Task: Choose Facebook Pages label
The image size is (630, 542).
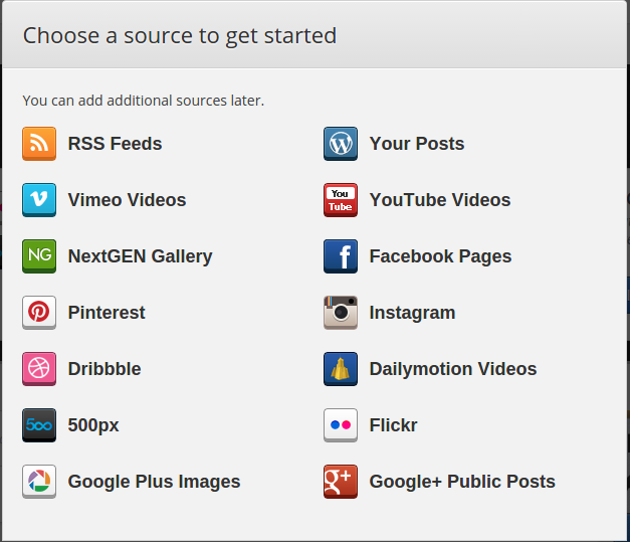Action: 440,257
